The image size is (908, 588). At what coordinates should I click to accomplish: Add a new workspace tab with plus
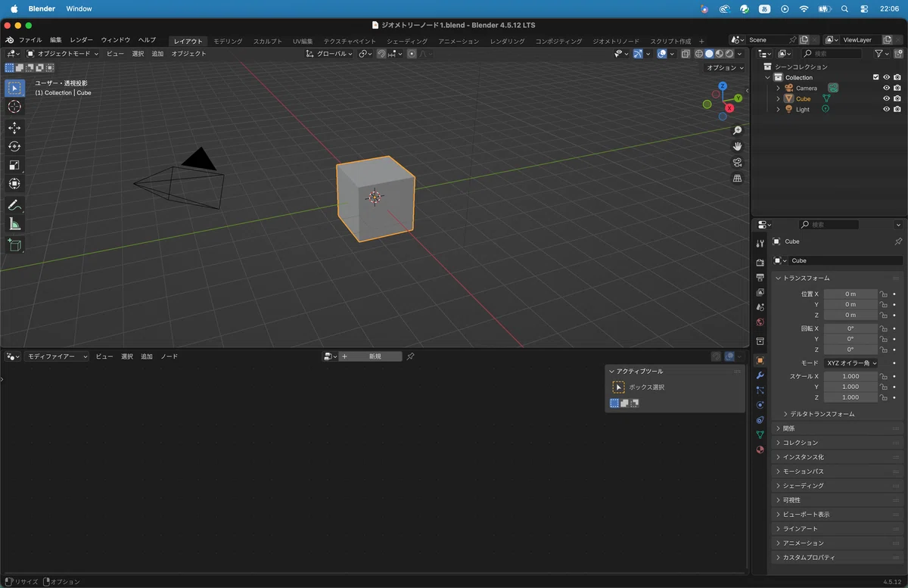[701, 41]
